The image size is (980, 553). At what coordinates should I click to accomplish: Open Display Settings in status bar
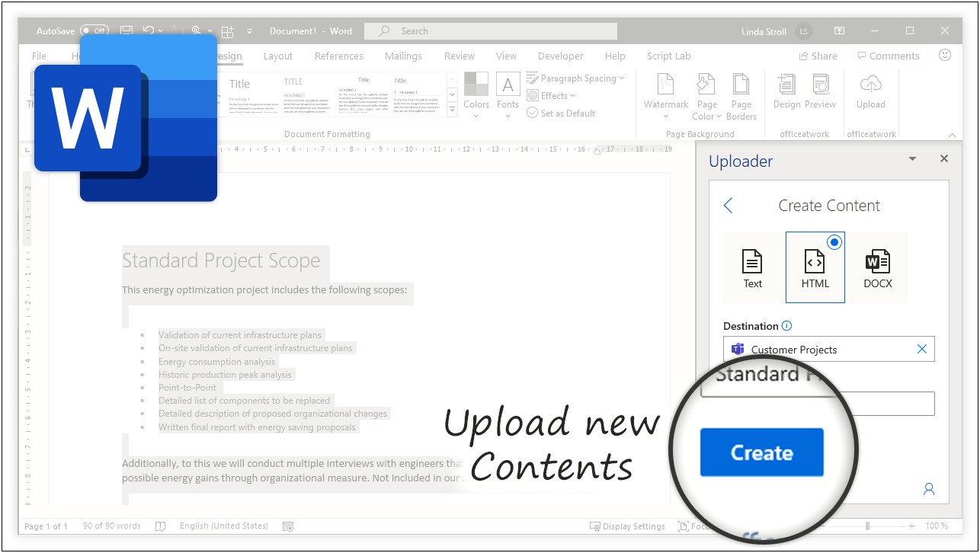tap(627, 526)
